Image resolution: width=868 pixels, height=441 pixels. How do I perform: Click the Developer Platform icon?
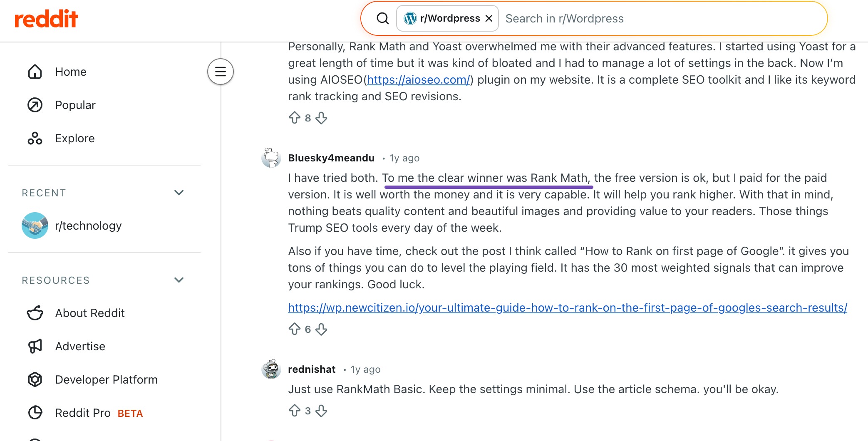click(x=35, y=379)
